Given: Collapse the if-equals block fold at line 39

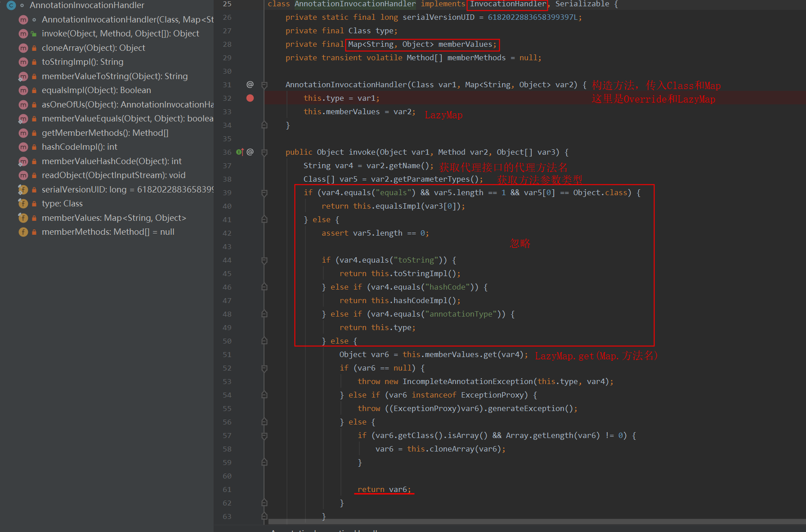Looking at the screenshot, I should tap(264, 193).
